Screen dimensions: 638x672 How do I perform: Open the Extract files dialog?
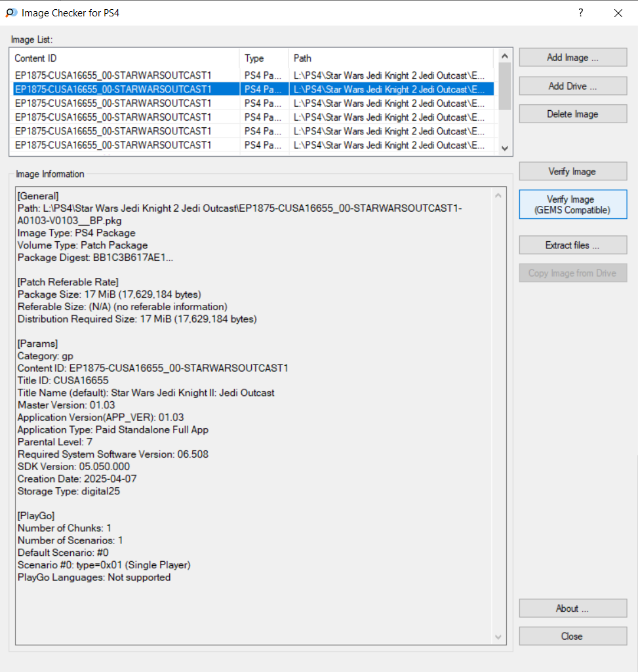point(572,245)
